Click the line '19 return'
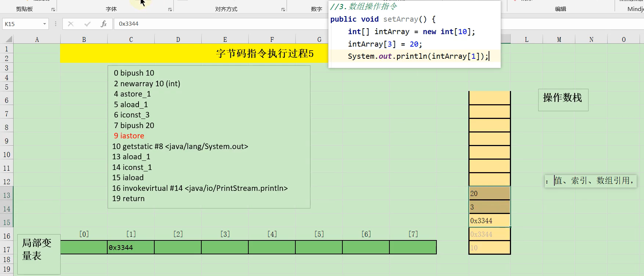The image size is (644, 276). click(128, 199)
